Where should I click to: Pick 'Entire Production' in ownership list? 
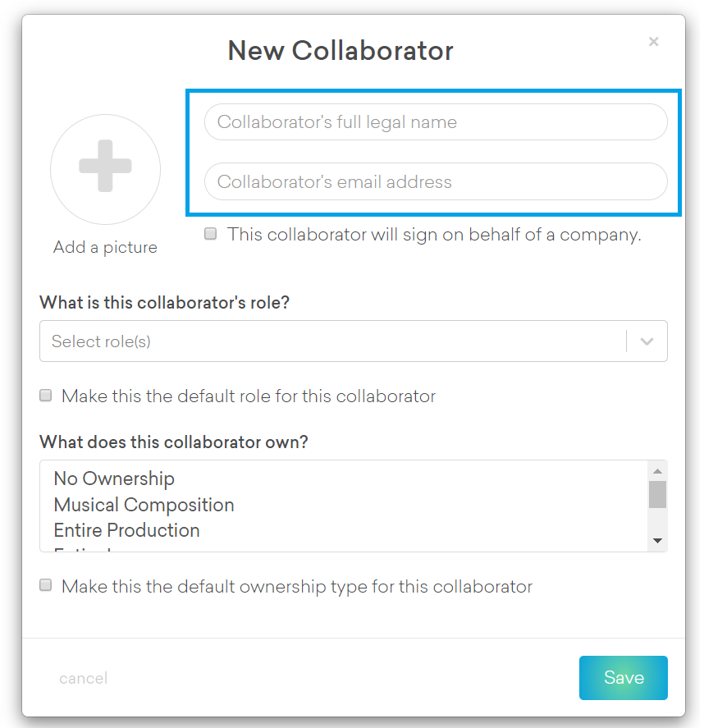click(126, 530)
